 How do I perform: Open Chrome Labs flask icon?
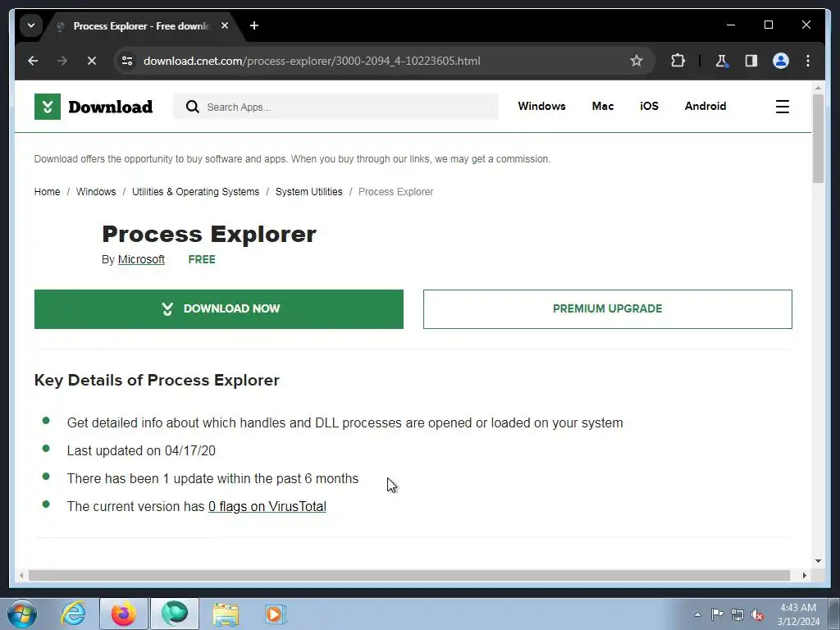pos(722,61)
